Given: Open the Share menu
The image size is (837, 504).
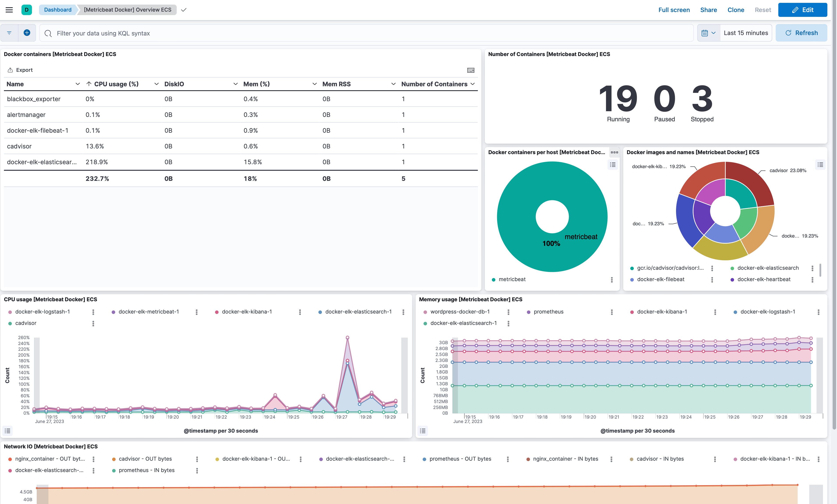Looking at the screenshot, I should 708,10.
